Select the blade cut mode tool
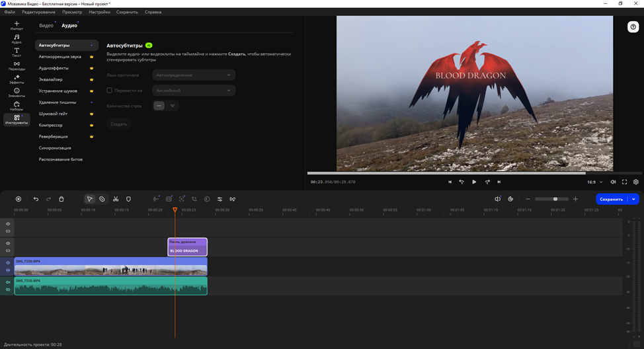644x349 pixels. coord(102,199)
